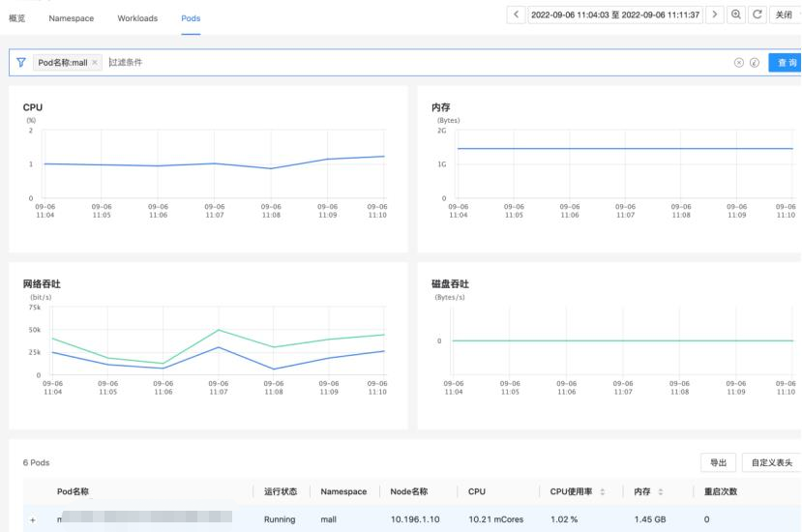Click the 查询 query button
Viewport: 802px width, 532px height.
pos(785,63)
